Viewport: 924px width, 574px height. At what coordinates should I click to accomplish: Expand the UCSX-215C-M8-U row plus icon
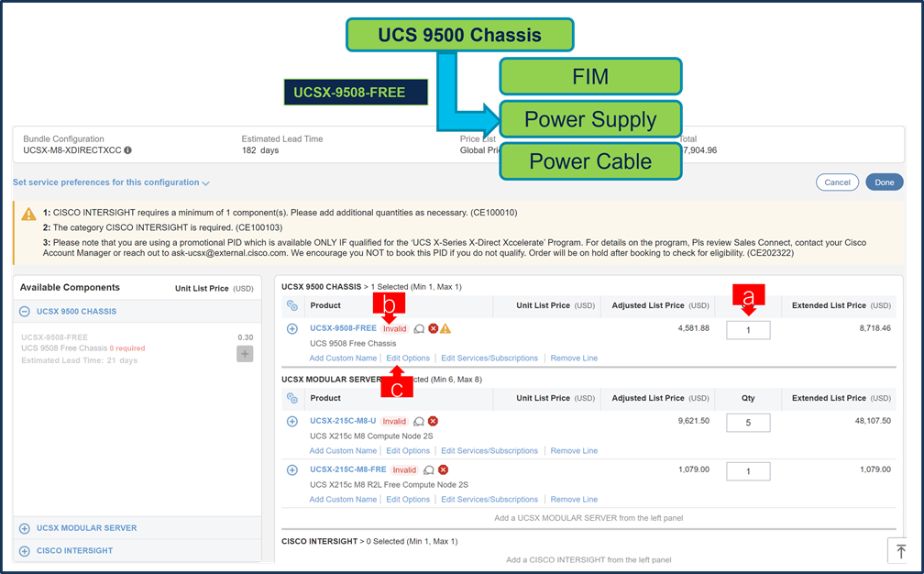pyautogui.click(x=291, y=422)
